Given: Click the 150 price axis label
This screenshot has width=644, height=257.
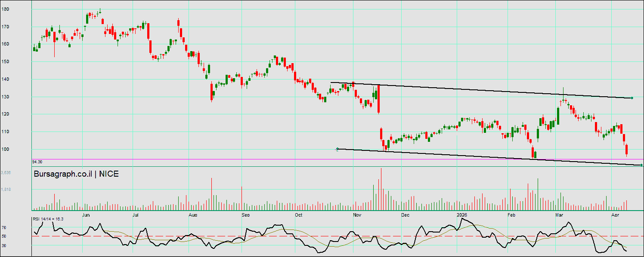Looking at the screenshot, I should tap(5, 61).
